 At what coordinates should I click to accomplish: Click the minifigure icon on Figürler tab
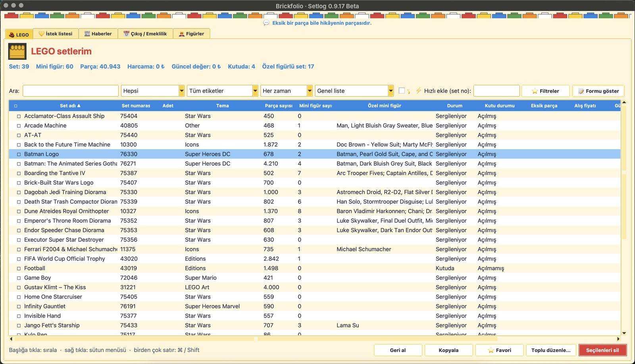[182, 34]
